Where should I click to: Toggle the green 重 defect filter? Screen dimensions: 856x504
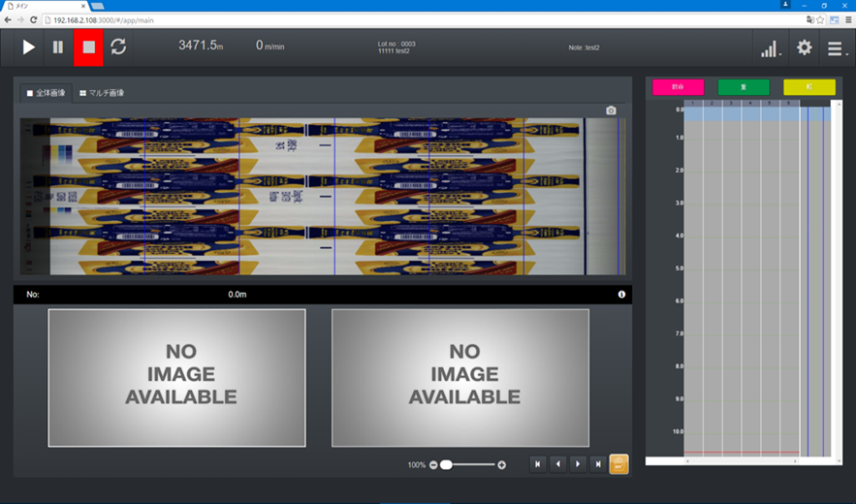coord(744,87)
